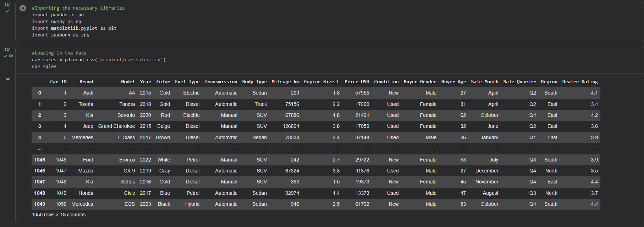Select the price value 61792

(362, 204)
